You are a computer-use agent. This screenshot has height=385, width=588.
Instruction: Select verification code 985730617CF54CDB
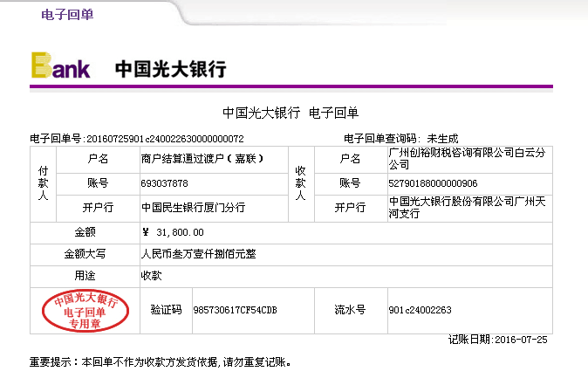click(236, 310)
